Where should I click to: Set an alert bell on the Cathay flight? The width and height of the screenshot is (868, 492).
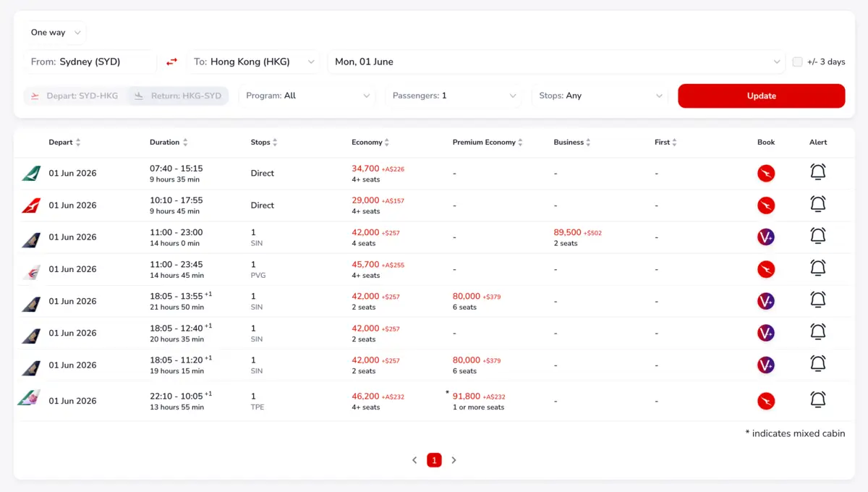(818, 172)
